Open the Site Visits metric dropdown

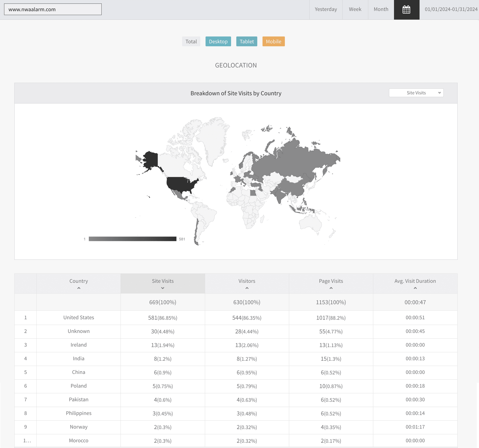pos(416,93)
